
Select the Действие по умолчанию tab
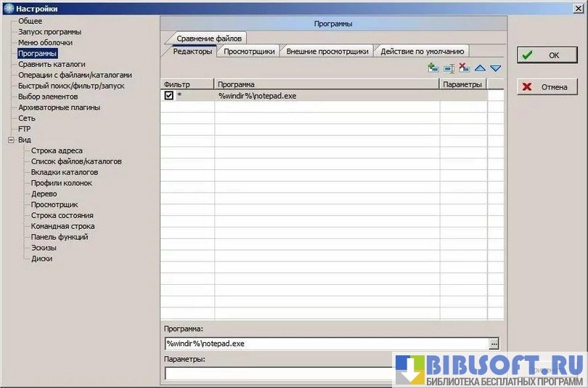click(423, 51)
